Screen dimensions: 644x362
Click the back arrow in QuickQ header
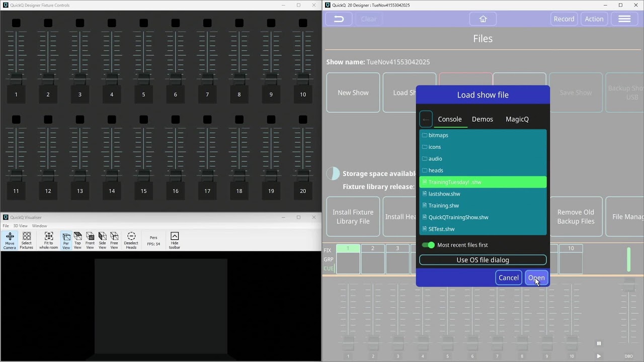pyautogui.click(x=339, y=19)
